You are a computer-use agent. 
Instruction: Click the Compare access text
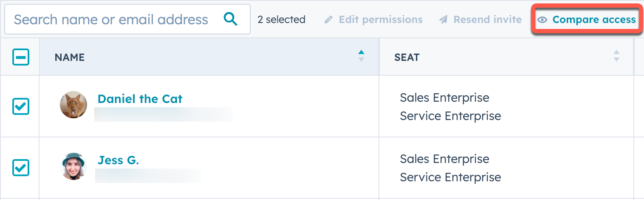click(x=594, y=20)
